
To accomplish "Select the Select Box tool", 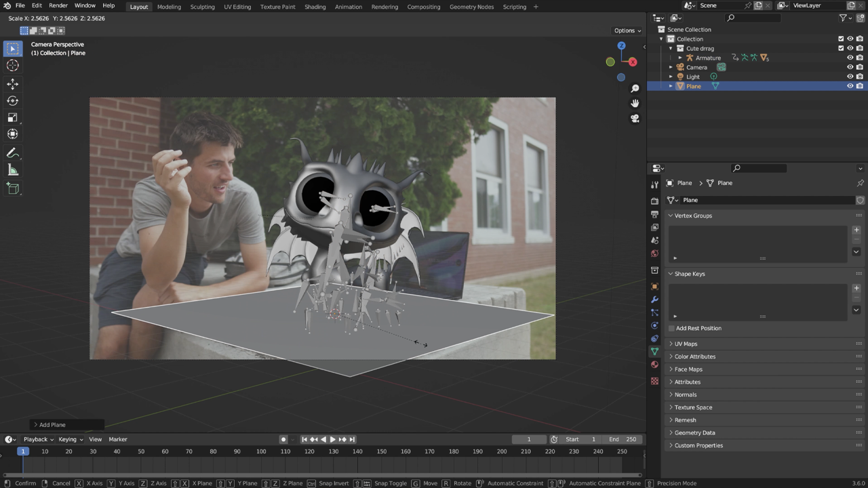I will point(12,49).
